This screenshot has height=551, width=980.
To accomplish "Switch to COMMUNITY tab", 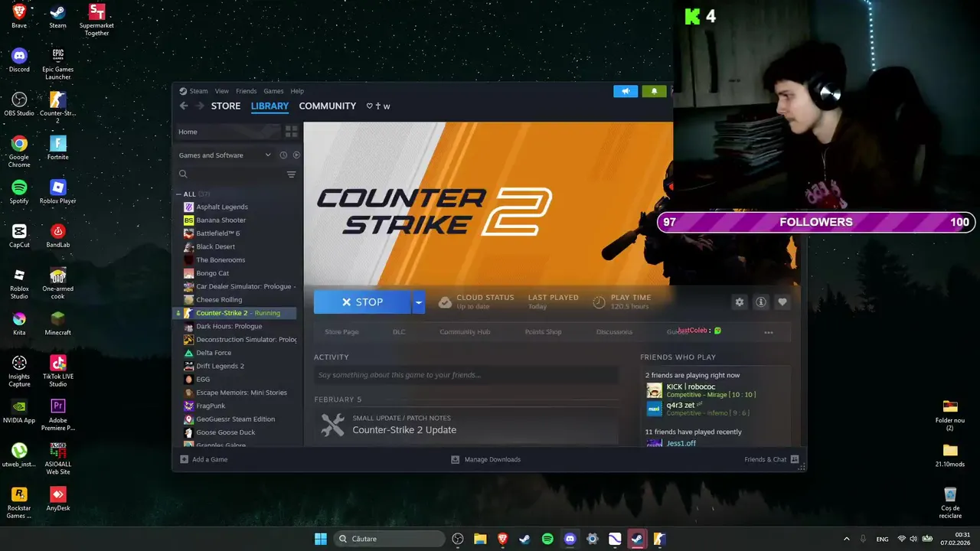I will (x=328, y=106).
